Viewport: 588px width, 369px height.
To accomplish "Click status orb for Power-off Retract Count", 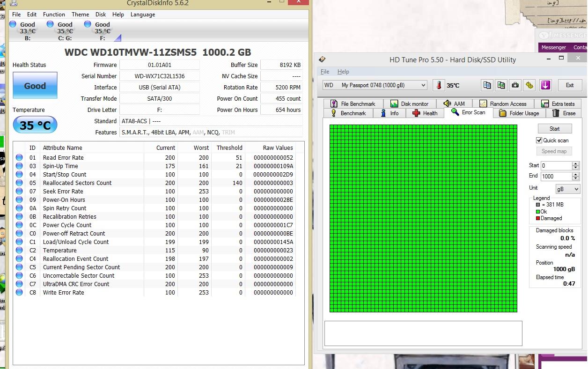I will [19, 234].
